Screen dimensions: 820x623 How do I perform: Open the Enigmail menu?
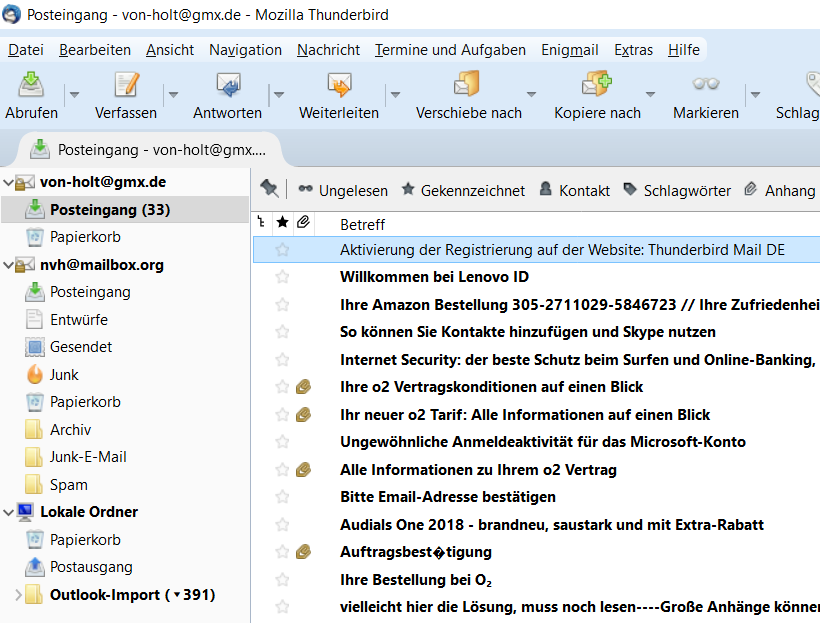click(x=569, y=50)
